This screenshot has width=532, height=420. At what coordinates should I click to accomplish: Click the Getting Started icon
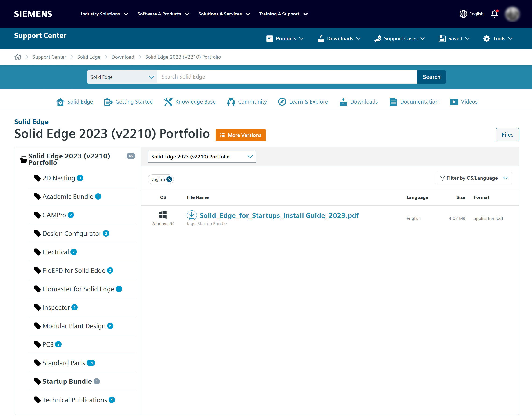click(x=108, y=102)
